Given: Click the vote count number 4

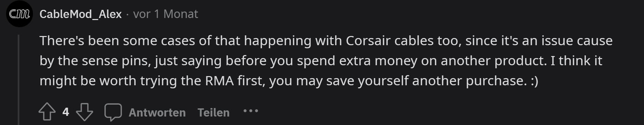Looking at the screenshot, I should (66, 112).
